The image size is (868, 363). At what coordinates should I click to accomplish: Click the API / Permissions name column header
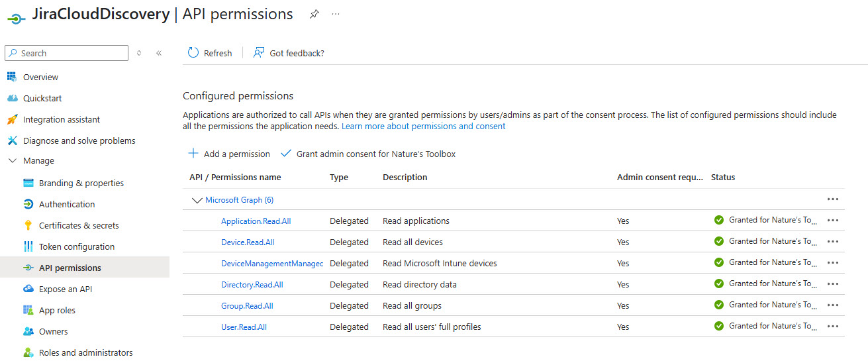(x=235, y=177)
